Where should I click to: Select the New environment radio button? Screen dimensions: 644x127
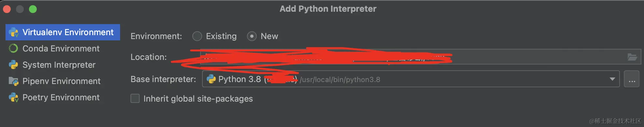tap(252, 36)
